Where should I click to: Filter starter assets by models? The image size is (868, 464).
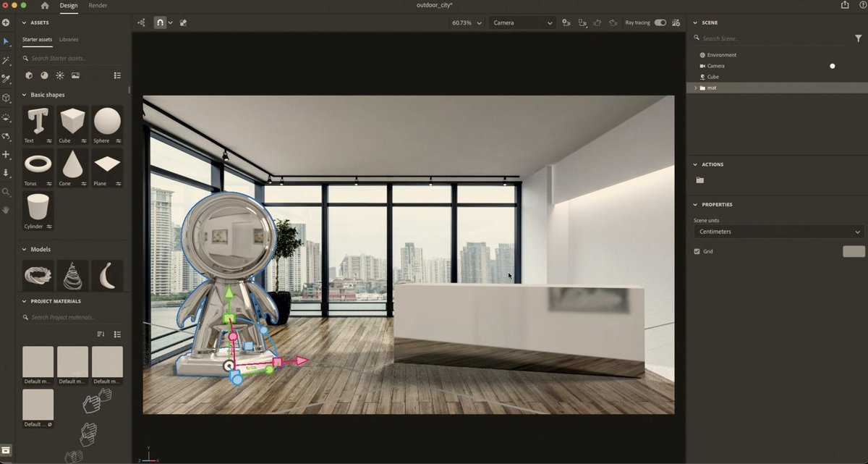[x=29, y=75]
